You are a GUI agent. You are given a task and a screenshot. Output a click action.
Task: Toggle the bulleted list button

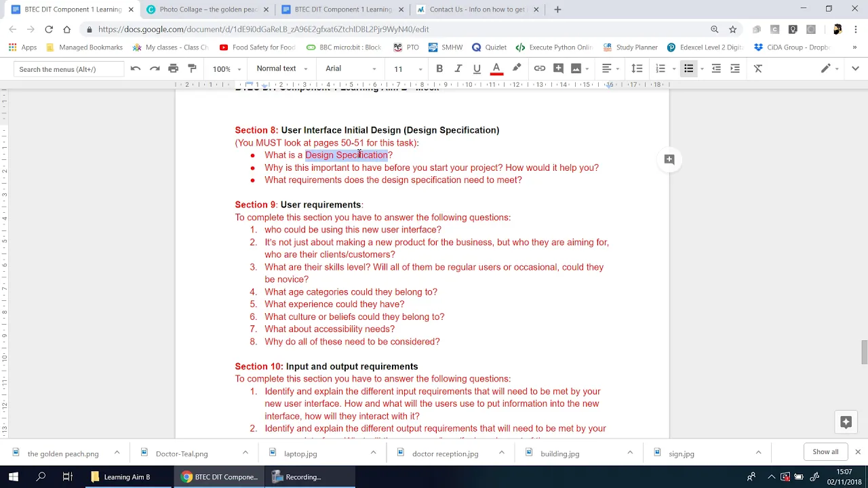click(x=688, y=68)
